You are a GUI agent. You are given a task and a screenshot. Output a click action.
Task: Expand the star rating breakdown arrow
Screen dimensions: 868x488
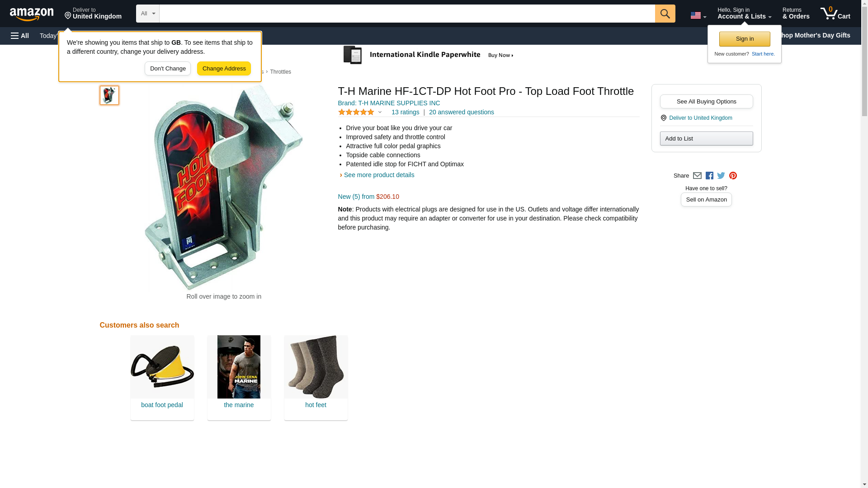pyautogui.click(x=380, y=112)
